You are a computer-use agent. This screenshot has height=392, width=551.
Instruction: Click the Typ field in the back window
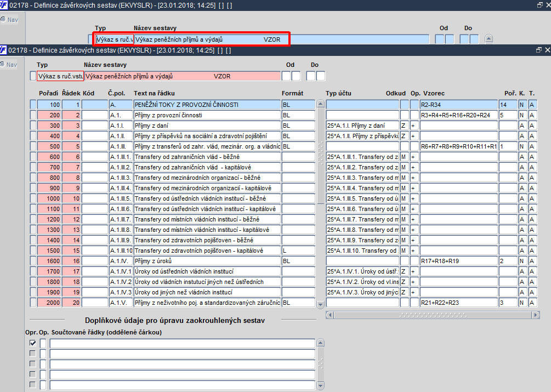click(x=115, y=39)
